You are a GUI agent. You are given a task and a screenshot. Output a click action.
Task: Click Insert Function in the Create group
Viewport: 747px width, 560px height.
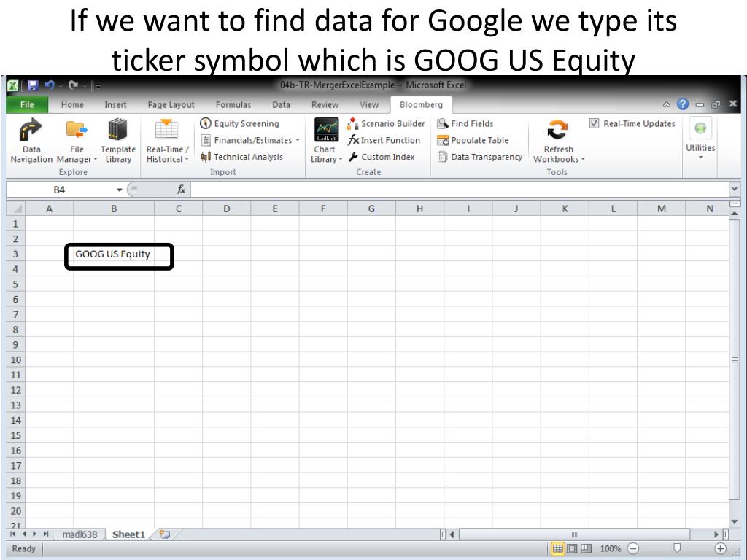click(384, 140)
